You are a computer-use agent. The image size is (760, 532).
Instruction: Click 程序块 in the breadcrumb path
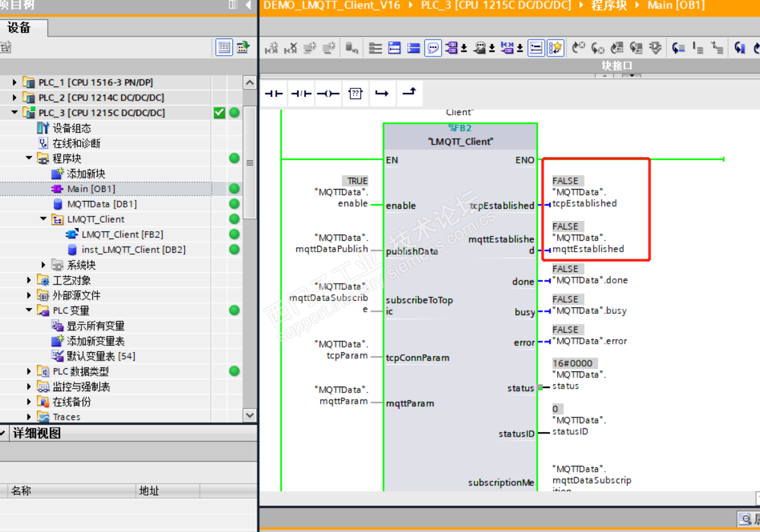pyautogui.click(x=610, y=5)
